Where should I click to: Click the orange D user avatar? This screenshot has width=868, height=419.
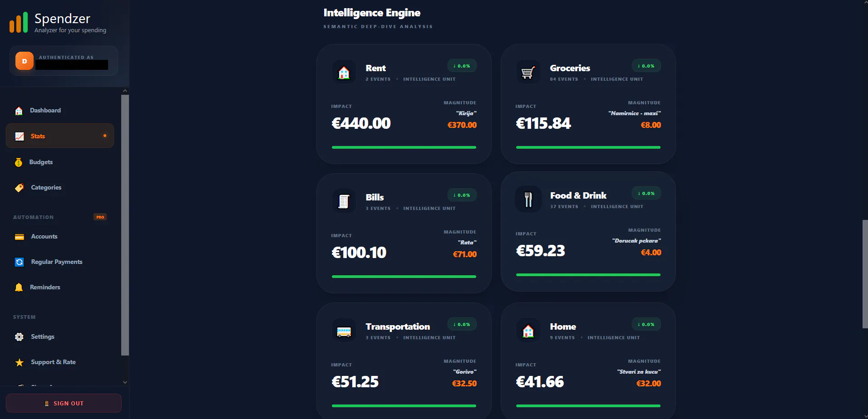[25, 61]
